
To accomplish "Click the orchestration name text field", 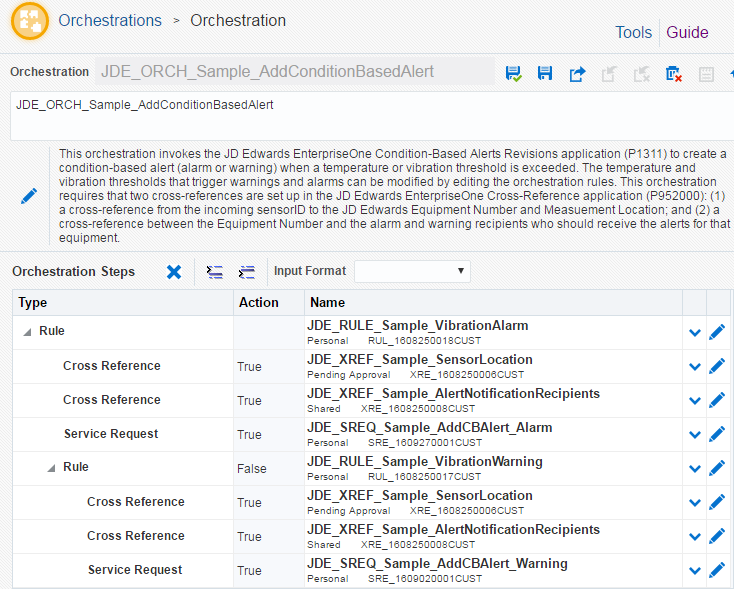I will pyautogui.click(x=295, y=71).
